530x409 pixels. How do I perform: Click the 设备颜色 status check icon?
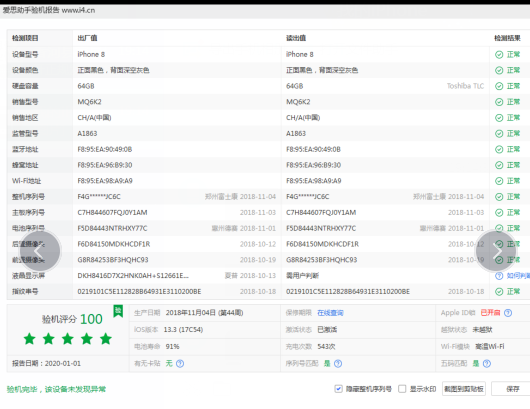[x=499, y=70]
